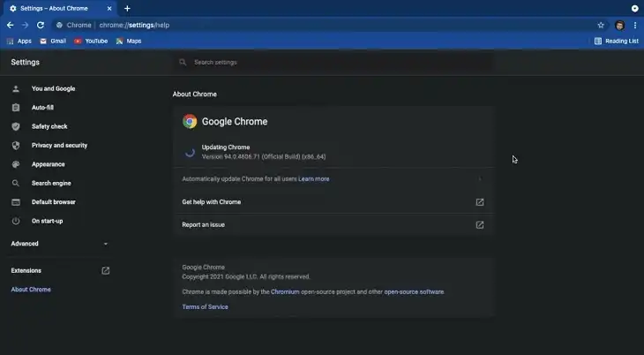The height and width of the screenshot is (355, 644).
Task: Click the Learn more link
Action: tap(314, 179)
